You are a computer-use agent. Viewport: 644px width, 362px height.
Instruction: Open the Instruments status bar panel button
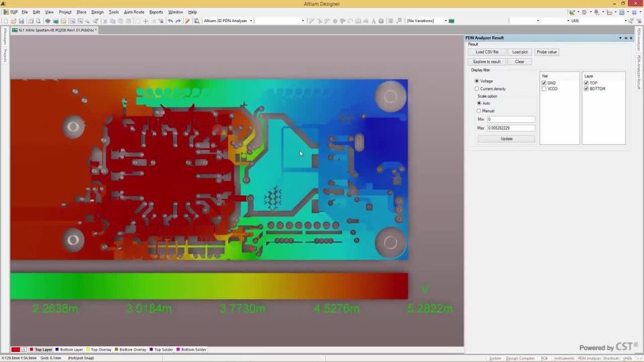564,358
